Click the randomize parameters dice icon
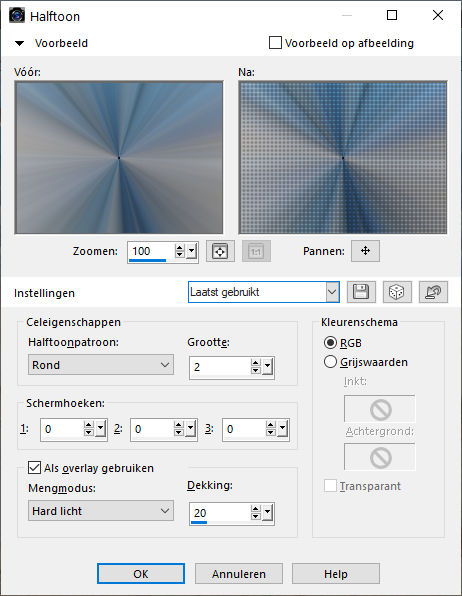Viewport: 462px width, 596px height. click(397, 292)
